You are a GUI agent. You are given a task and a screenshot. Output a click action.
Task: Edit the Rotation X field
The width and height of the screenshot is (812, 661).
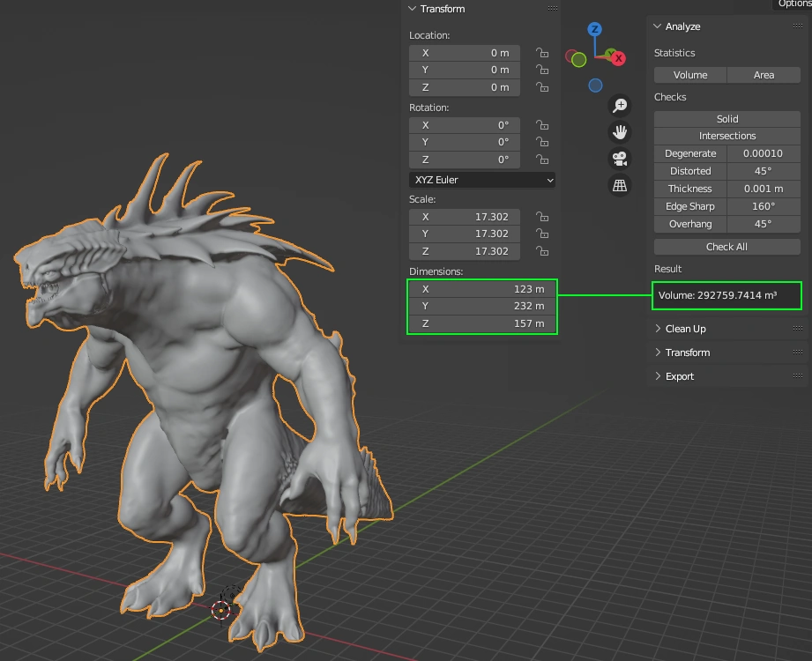click(465, 125)
